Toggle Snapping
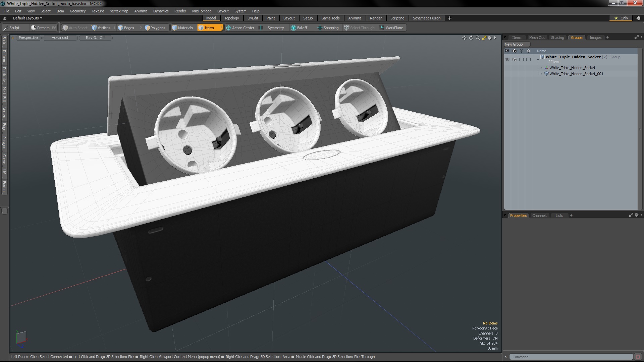Image resolution: width=644 pixels, height=362 pixels. point(328,28)
